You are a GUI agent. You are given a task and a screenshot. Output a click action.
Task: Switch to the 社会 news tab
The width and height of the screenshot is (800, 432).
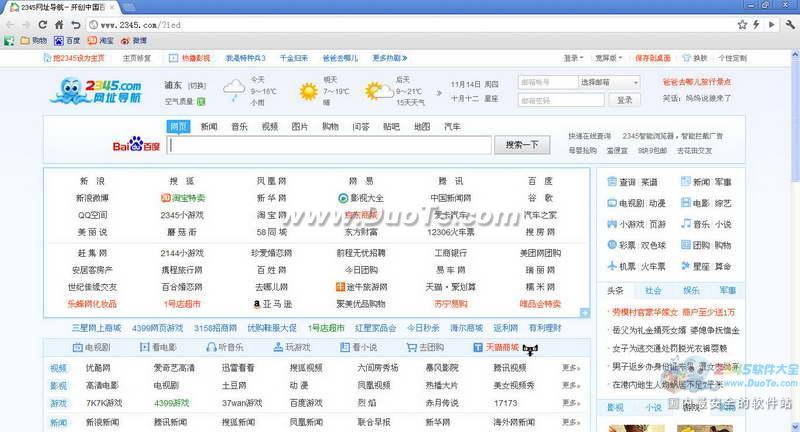(x=653, y=290)
